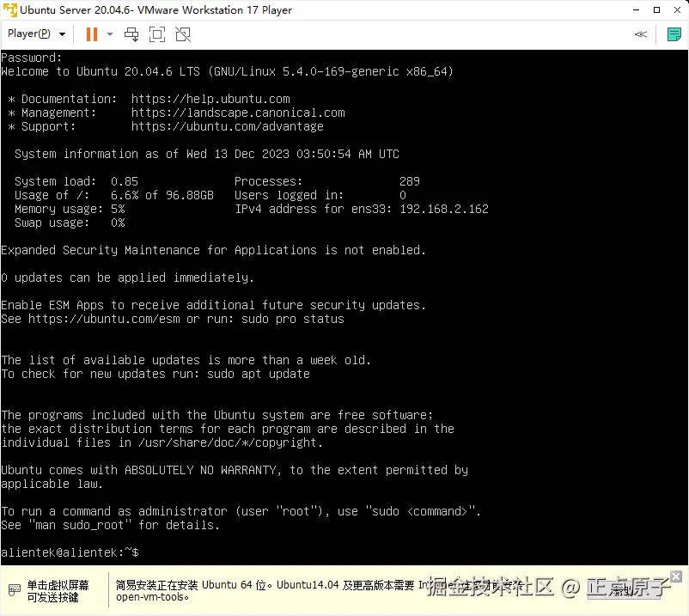Image resolution: width=689 pixels, height=616 pixels.
Task: Click the keyboard icon in bottom bar
Action: 15,589
